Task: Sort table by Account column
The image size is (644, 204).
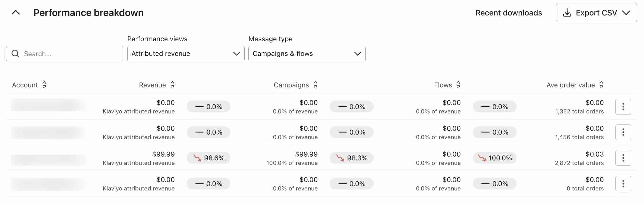Action: click(x=44, y=85)
